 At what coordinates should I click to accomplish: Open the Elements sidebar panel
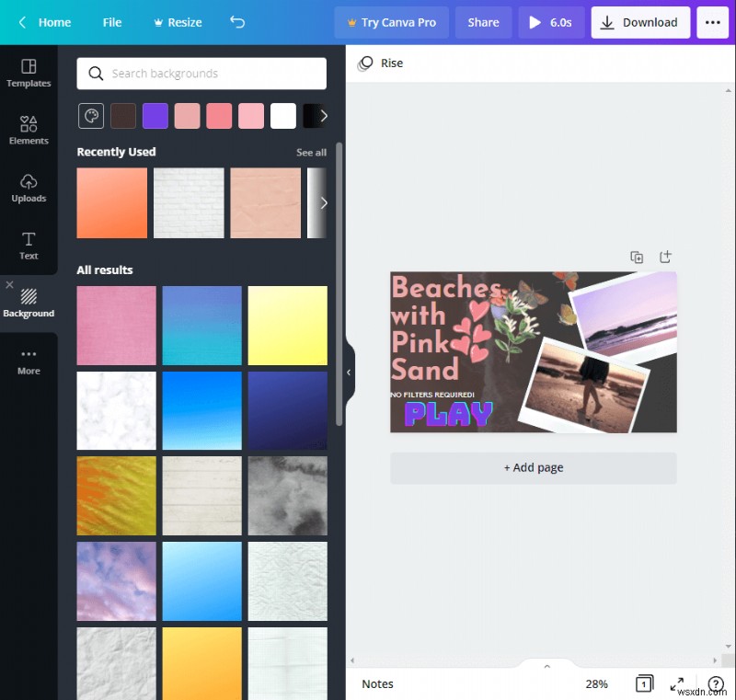[x=29, y=130]
